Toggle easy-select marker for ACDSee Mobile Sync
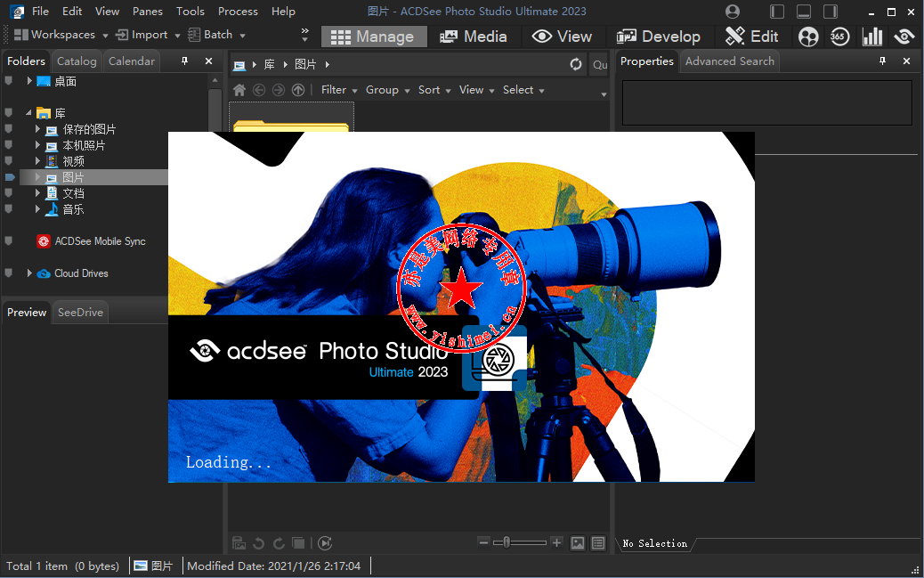 click(8, 240)
